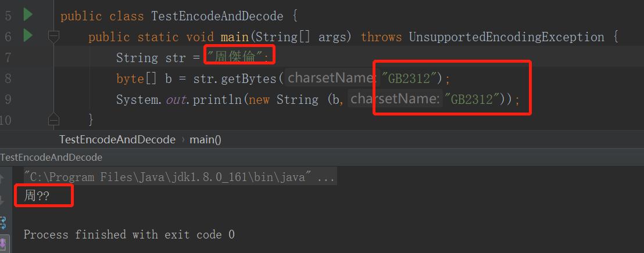Select the main() breadcrumb
Image resolution: width=644 pixels, height=253 pixels.
205,140
